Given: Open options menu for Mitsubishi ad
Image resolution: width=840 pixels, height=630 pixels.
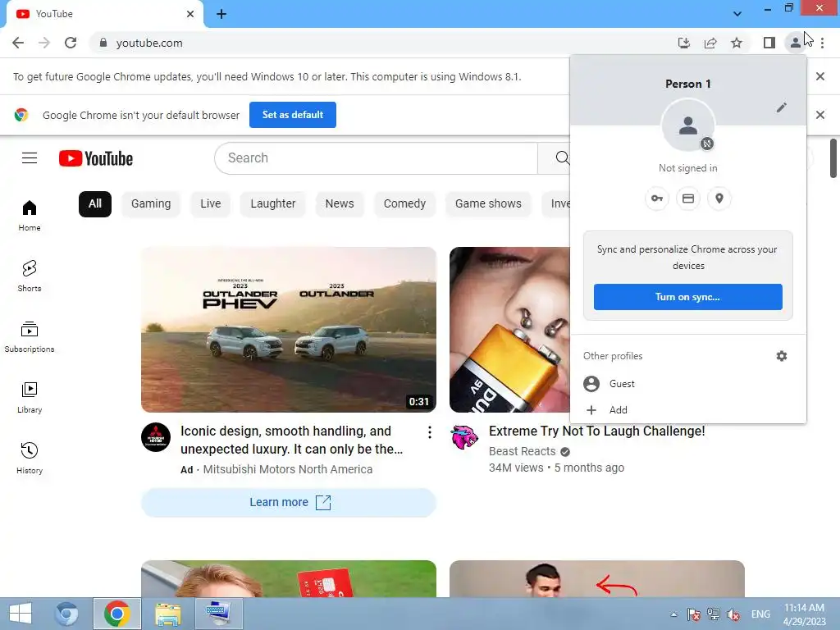Looking at the screenshot, I should [x=430, y=432].
